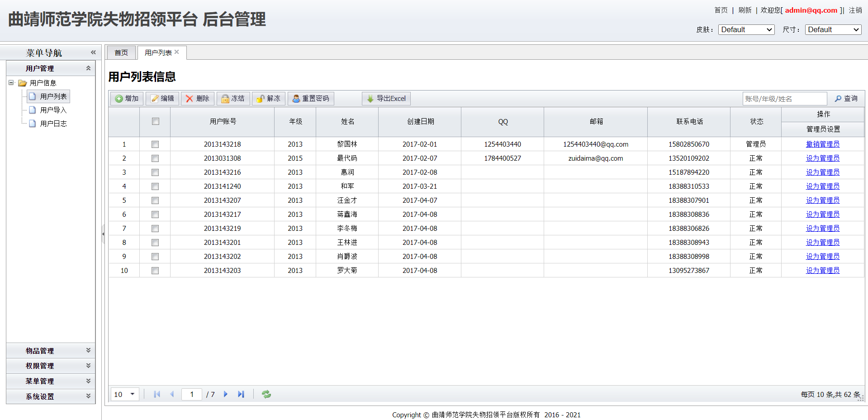The width and height of the screenshot is (868, 420).
Task: Click the sidebar splitter collapse handle
Action: (x=103, y=234)
